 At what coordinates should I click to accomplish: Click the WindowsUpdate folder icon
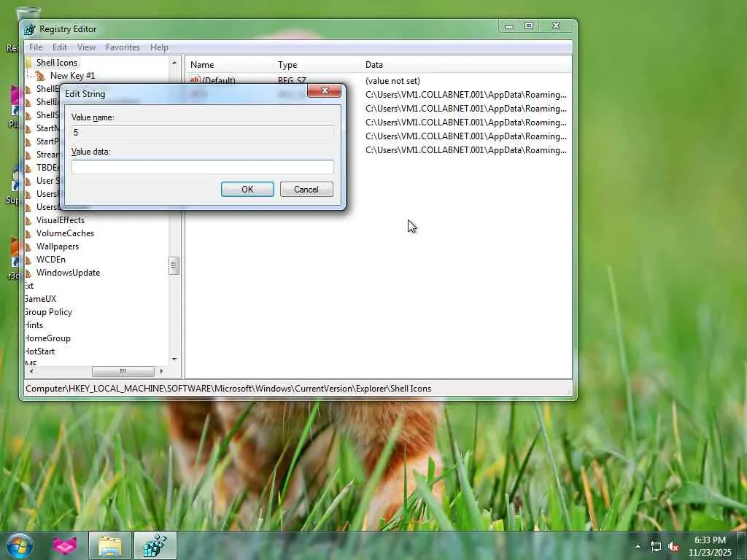(x=28, y=273)
